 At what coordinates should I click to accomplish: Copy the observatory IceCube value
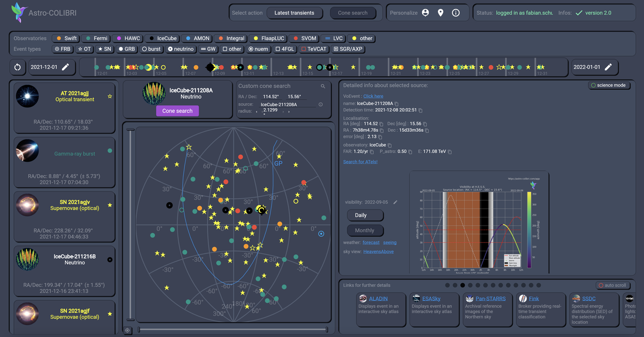click(x=389, y=145)
